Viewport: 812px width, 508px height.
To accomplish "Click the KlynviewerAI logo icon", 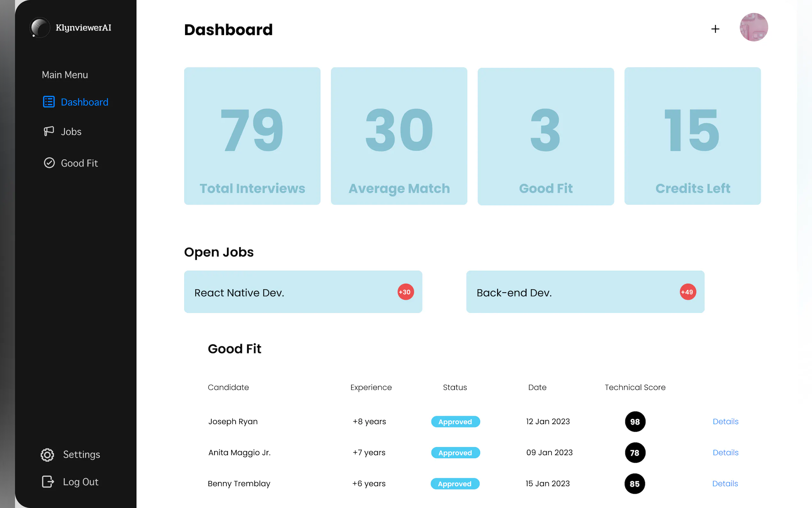I will coord(40,28).
